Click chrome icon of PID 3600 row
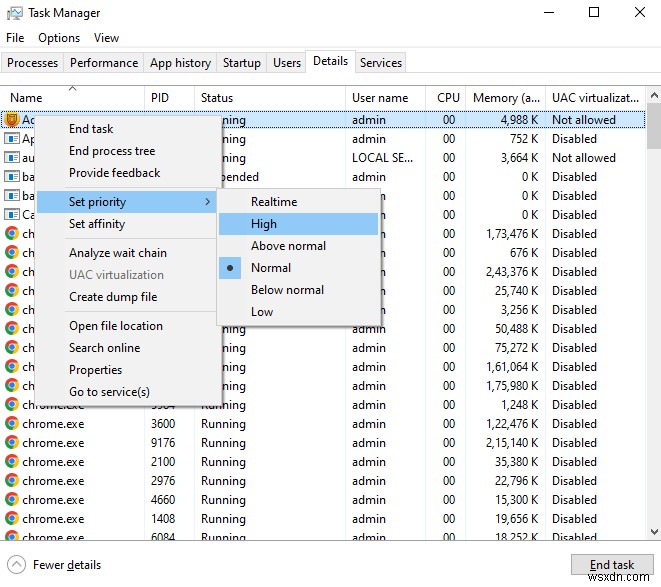 click(x=12, y=423)
